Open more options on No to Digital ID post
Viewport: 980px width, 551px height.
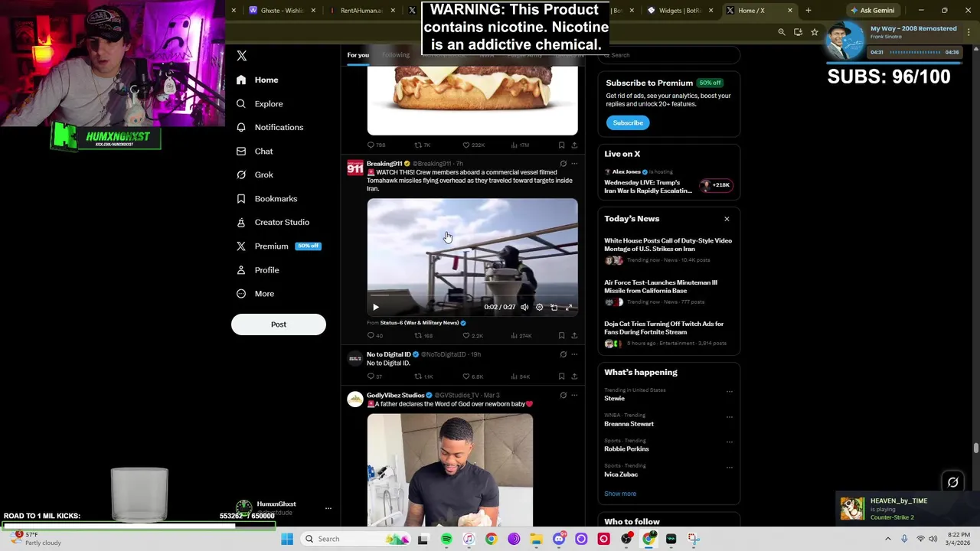[x=574, y=354]
